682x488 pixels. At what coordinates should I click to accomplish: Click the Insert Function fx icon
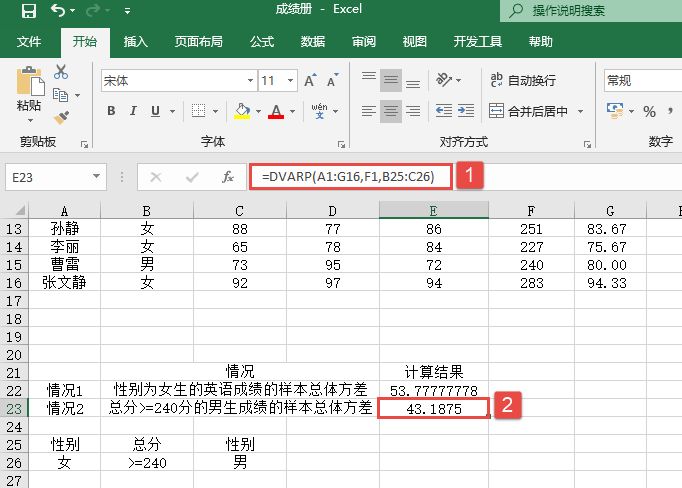tap(228, 177)
